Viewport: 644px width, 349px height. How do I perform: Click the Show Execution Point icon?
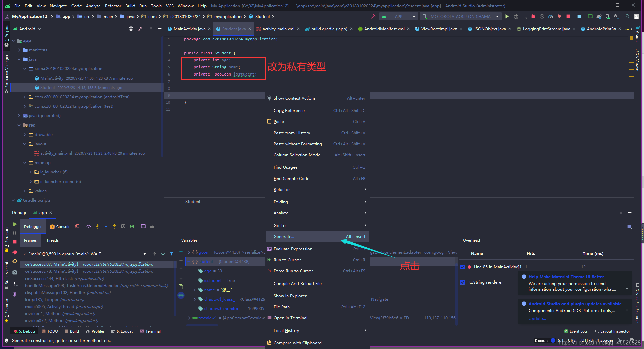pyautogui.click(x=77, y=226)
